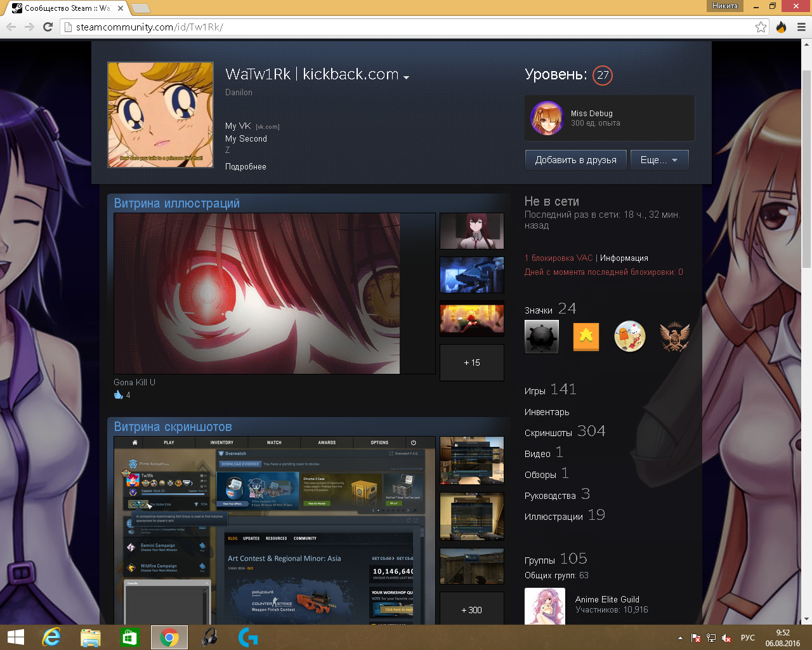This screenshot has width=812, height=650.
Task: Open the large CS:GO menu screenshot
Action: [275, 531]
